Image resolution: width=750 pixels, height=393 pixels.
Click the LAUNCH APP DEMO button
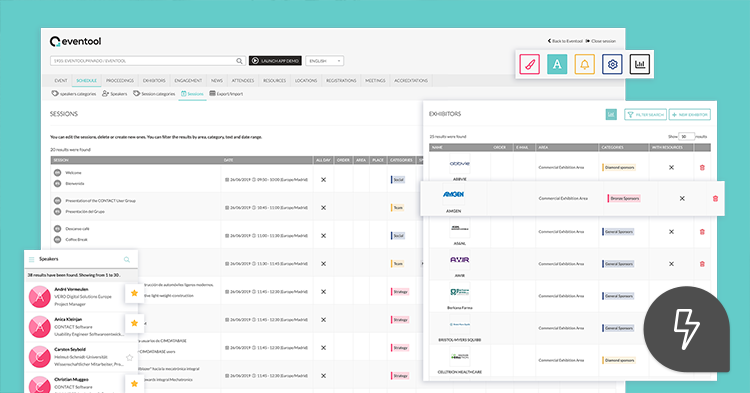pos(275,61)
